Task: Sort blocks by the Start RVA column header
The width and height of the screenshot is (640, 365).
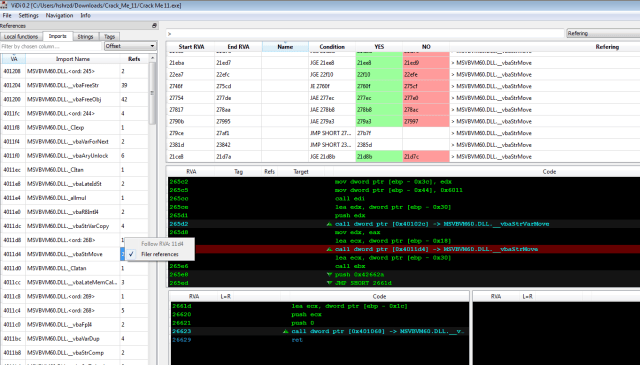Action: (x=191, y=47)
